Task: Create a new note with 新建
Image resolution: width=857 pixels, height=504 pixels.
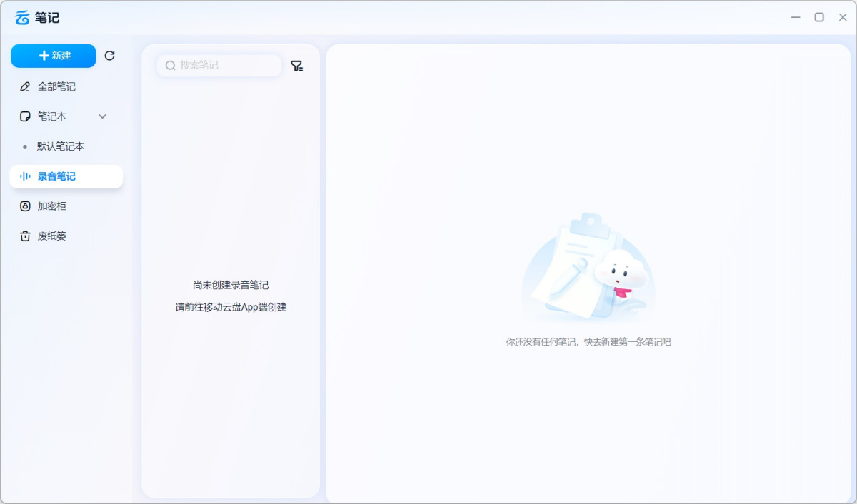Action: (53, 56)
